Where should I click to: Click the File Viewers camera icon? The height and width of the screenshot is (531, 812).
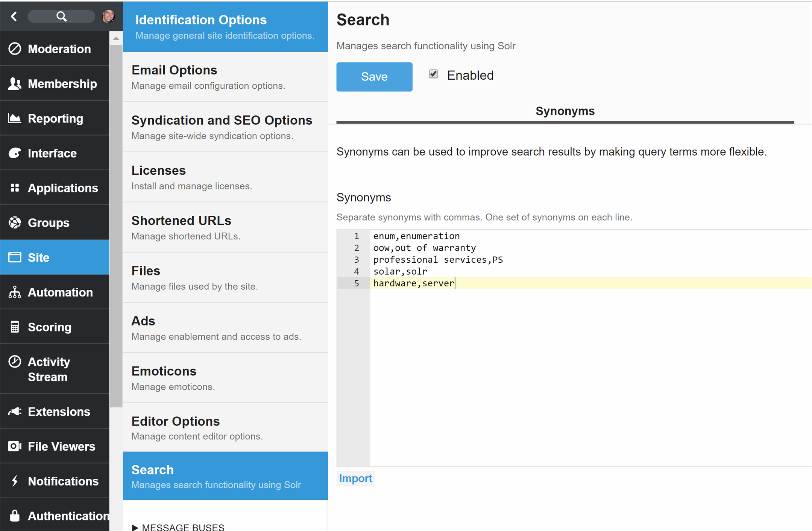[x=15, y=446]
